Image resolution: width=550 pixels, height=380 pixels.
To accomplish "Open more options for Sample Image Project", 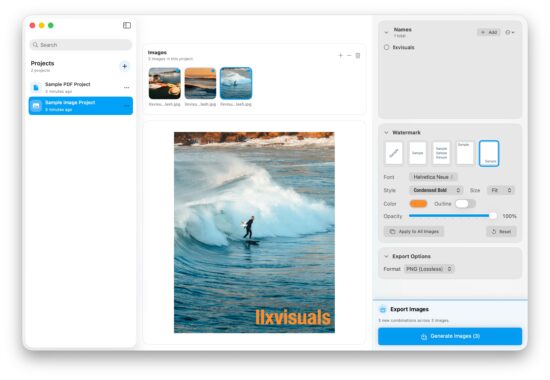I will point(127,106).
